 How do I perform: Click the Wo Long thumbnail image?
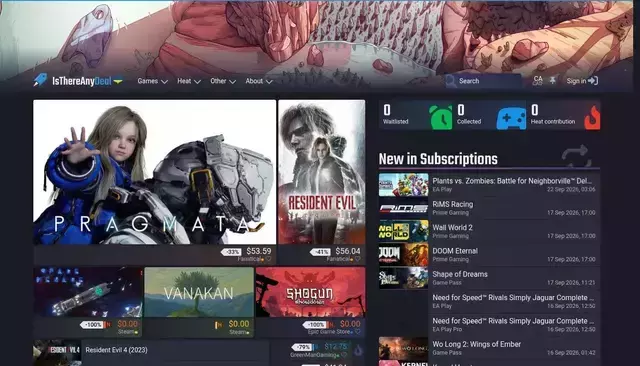(x=403, y=348)
